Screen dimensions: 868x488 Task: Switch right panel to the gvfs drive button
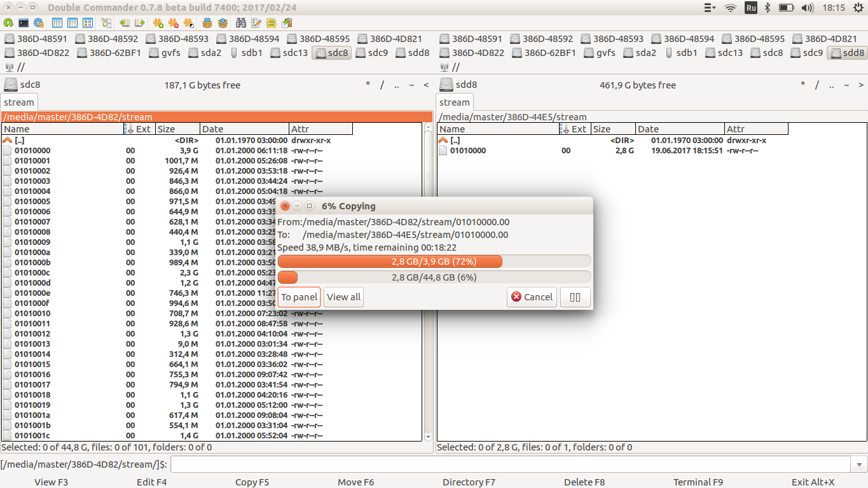599,53
